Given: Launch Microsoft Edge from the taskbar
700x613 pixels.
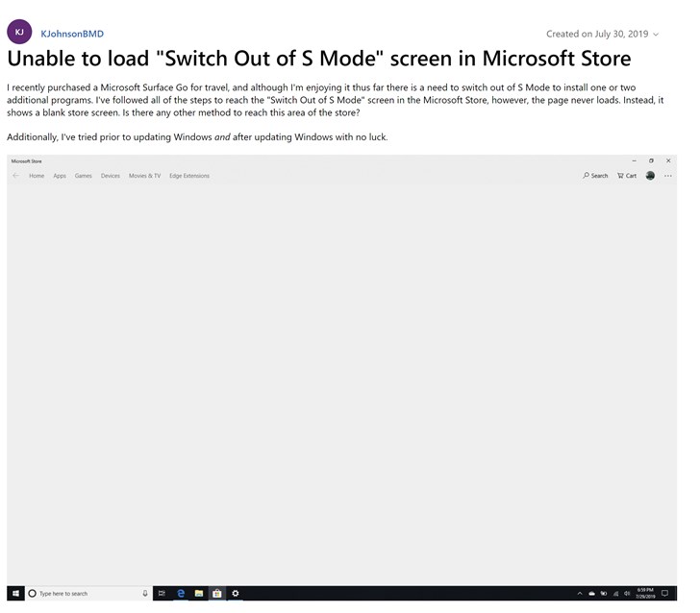Looking at the screenshot, I should point(181,594).
